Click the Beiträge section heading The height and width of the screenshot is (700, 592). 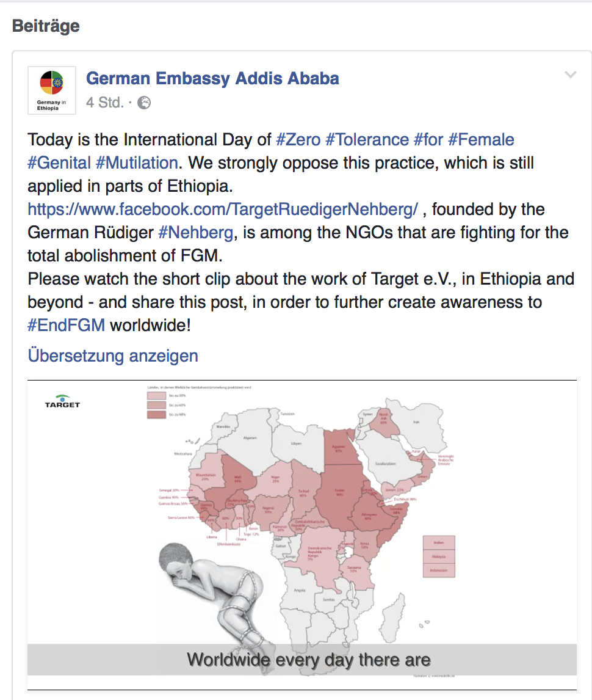[x=46, y=26]
